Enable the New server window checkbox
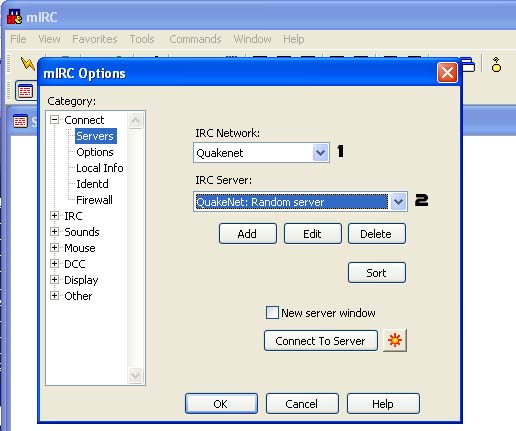Image resolution: width=516 pixels, height=431 pixels. [272, 313]
